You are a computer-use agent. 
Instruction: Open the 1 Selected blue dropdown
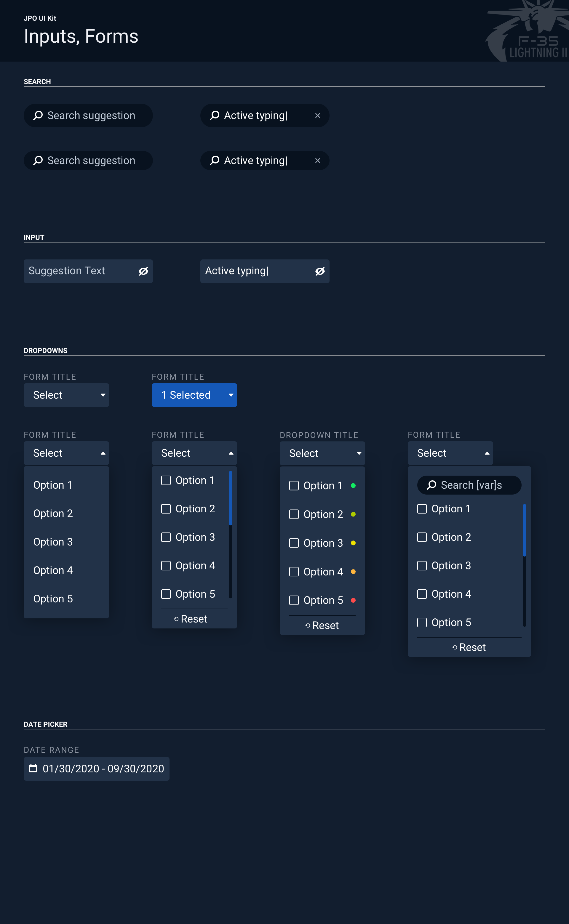click(194, 395)
